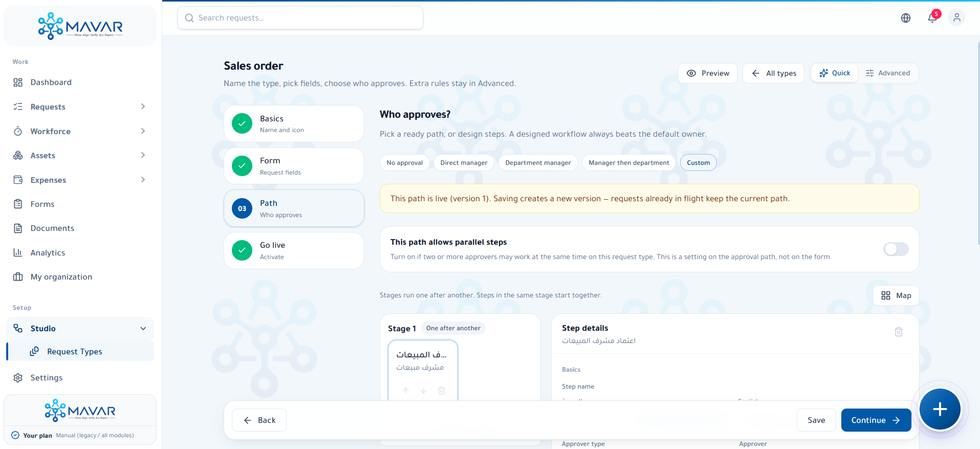Click the Continue button

pyautogui.click(x=876, y=420)
